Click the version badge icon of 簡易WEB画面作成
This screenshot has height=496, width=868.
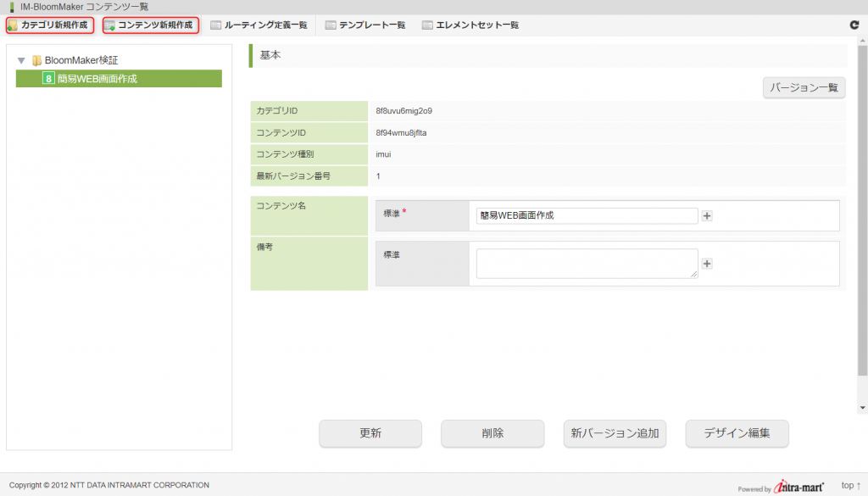[48, 79]
